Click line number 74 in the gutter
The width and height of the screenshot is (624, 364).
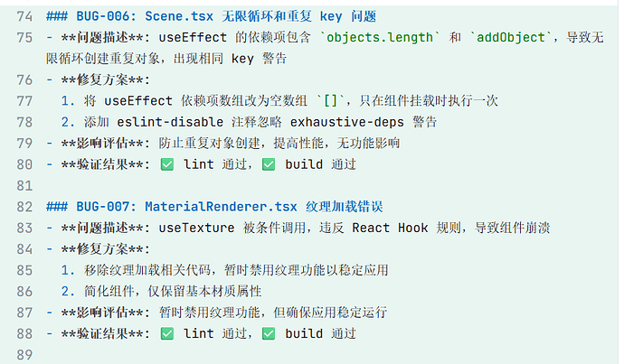click(24, 16)
